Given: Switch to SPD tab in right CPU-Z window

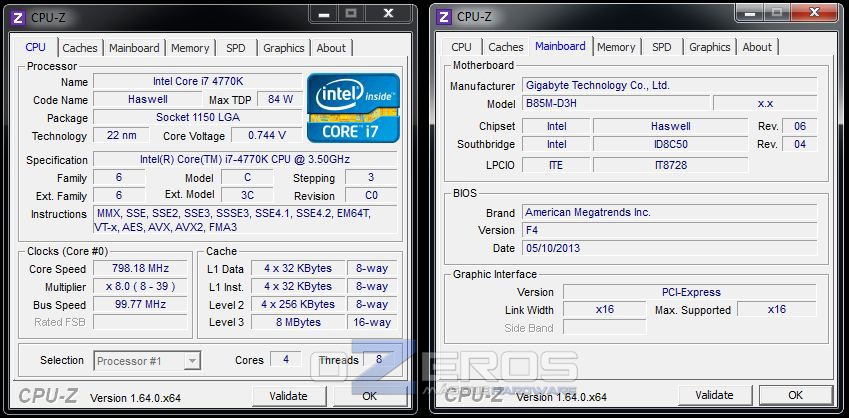Looking at the screenshot, I should [x=662, y=47].
